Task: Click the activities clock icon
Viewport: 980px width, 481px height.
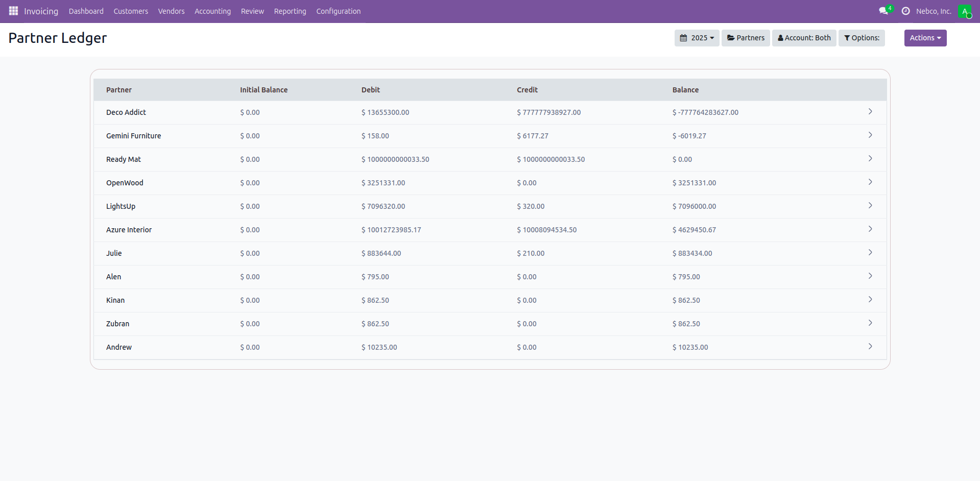Action: point(905,11)
